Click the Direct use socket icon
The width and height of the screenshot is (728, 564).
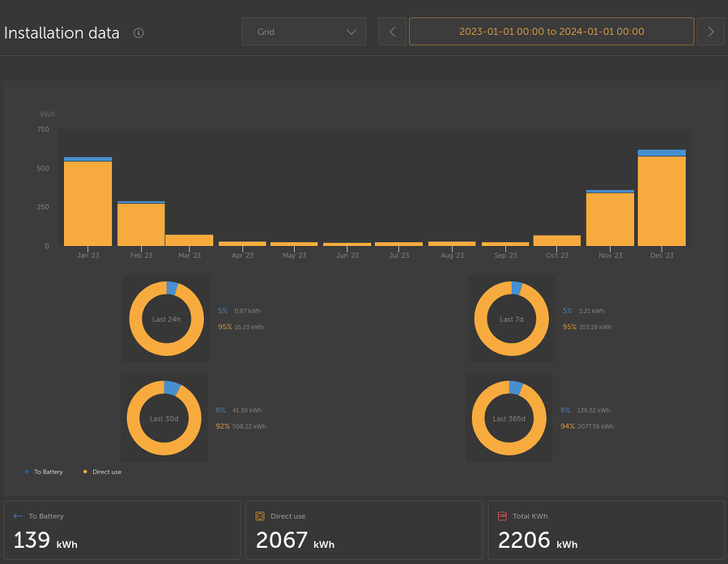pos(260,516)
